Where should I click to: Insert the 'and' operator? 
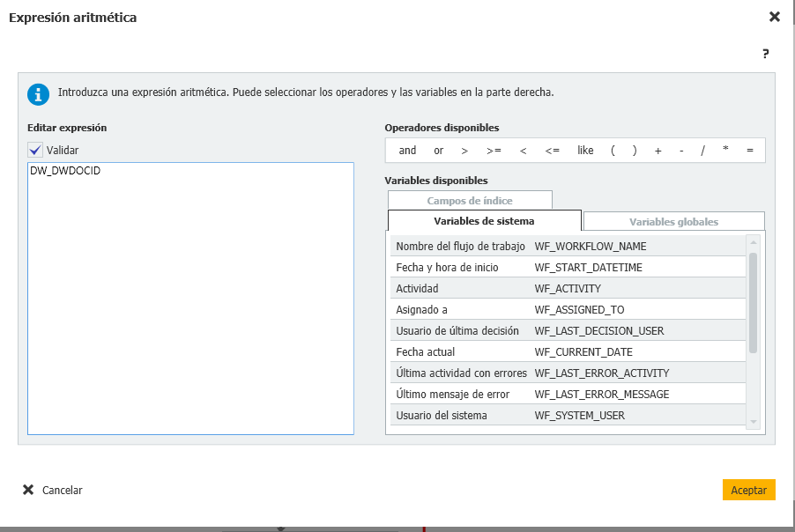tap(407, 151)
